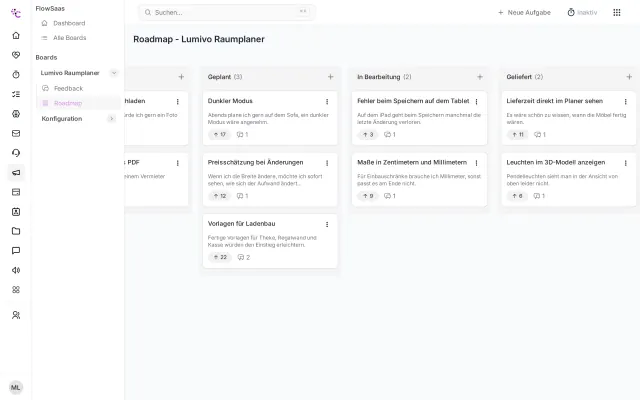The height and width of the screenshot is (400, 640).
Task: Open options menu for Dunkler Modus card
Action: point(327,102)
